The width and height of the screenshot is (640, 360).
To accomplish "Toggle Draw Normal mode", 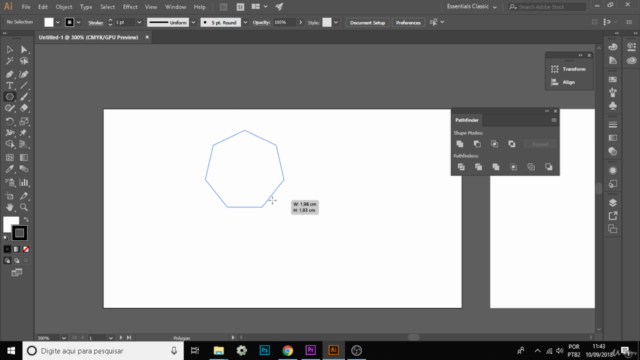I will pos(7,260).
